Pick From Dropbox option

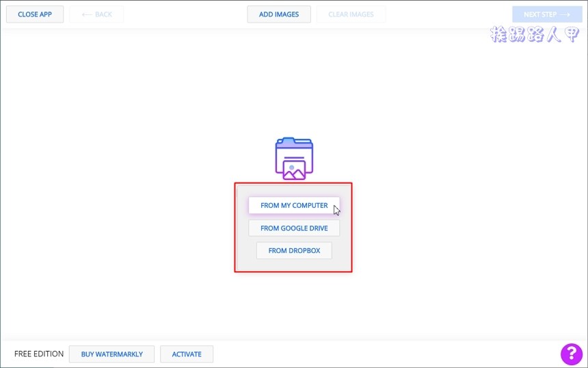tap(294, 250)
